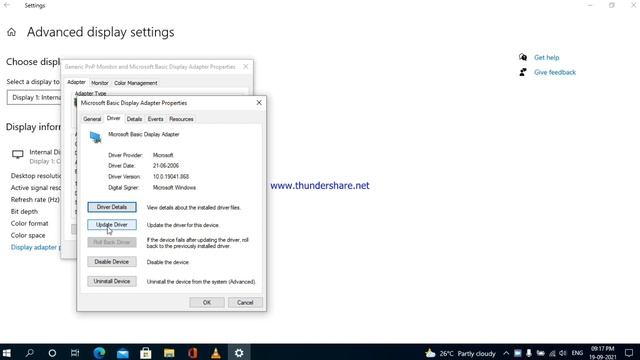Click the Driver Provider value Microsoft
Screen dimensions: 640x360
tap(163, 155)
